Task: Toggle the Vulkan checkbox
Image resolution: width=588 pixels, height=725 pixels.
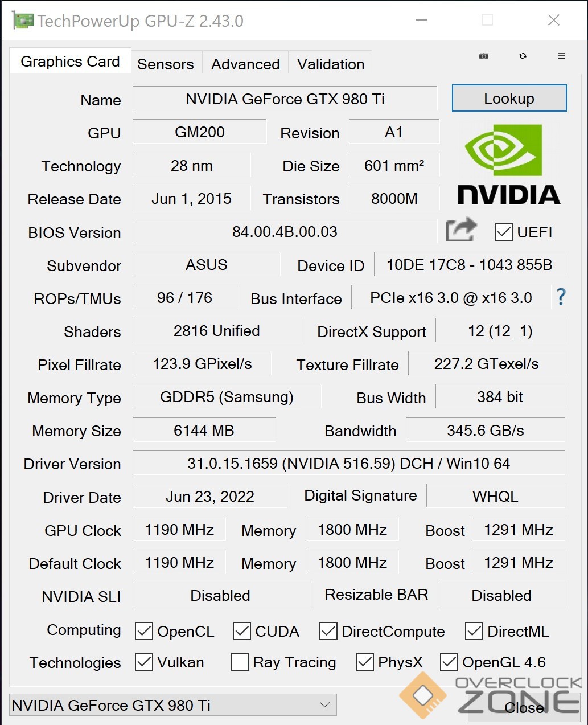Action: [143, 662]
